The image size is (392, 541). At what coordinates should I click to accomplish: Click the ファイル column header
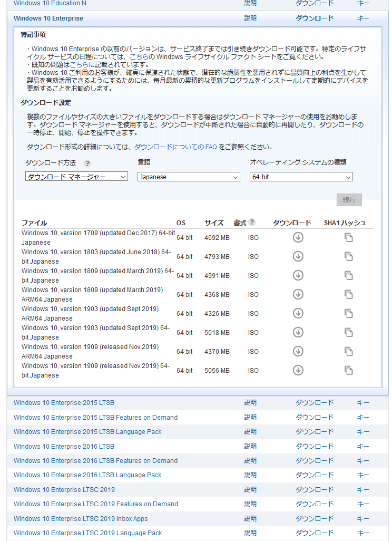(x=34, y=223)
